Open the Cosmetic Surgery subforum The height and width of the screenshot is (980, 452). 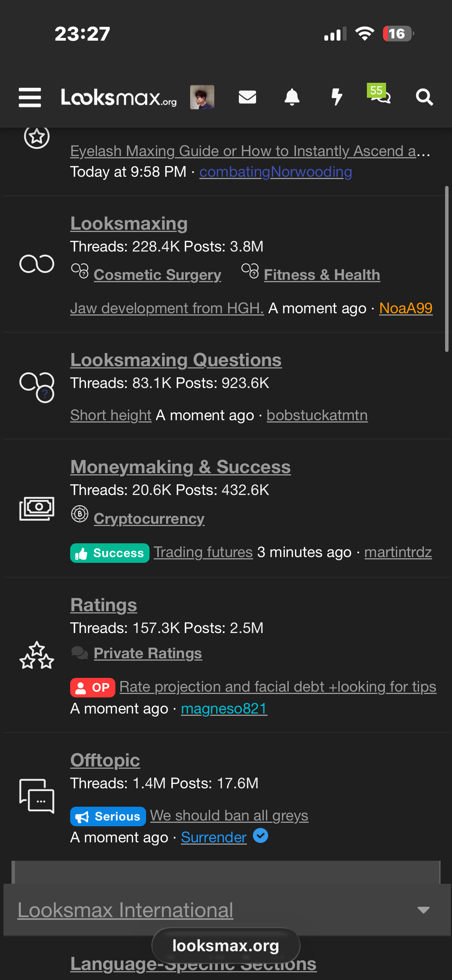pyautogui.click(x=157, y=275)
